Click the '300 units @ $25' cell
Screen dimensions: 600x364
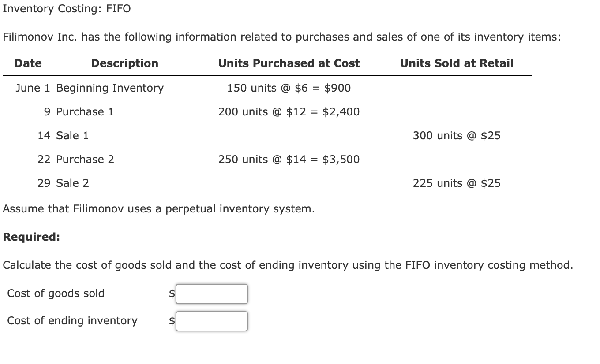[x=457, y=136]
